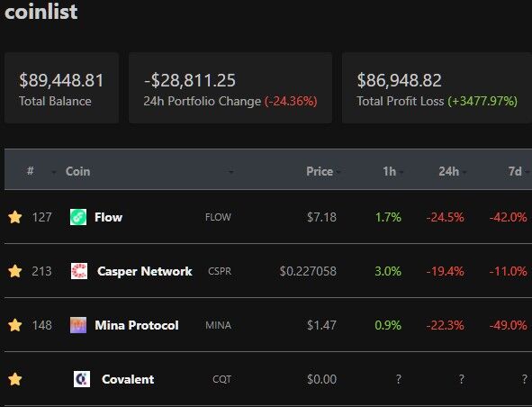Remove Covalent from favorites via star
Screen dimensions: 532x407
click(15, 379)
